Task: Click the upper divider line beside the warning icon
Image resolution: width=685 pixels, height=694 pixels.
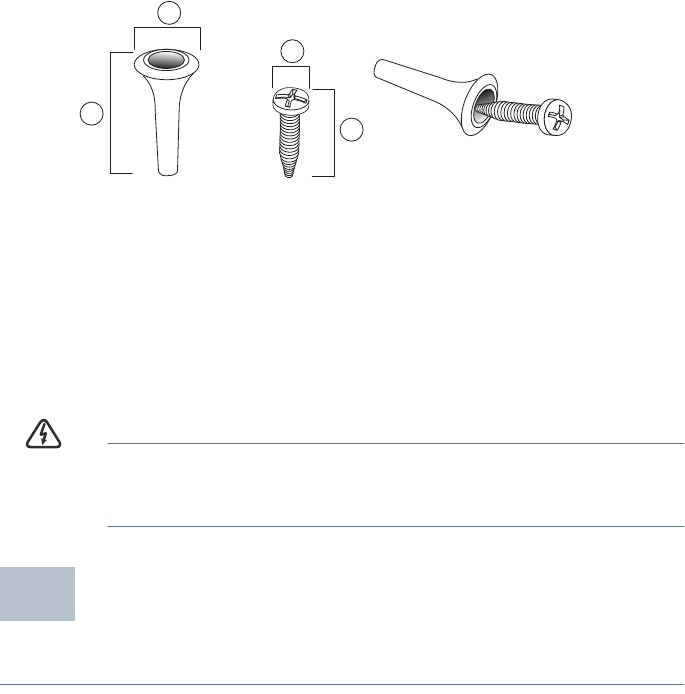Action: tap(396, 443)
